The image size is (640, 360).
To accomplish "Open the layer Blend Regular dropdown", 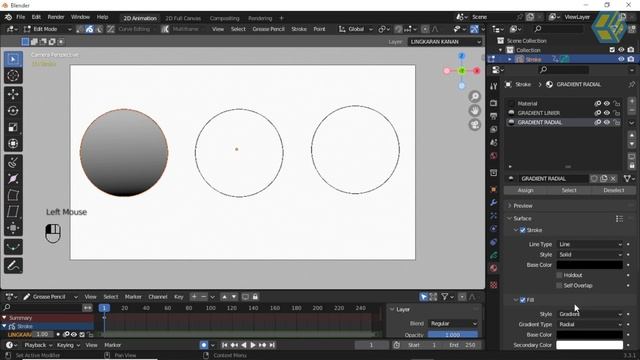I will (453, 324).
